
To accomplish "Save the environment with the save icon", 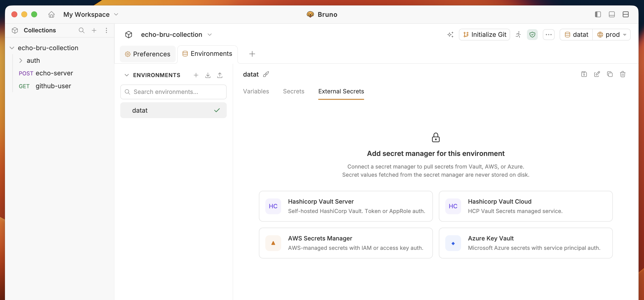I will click(x=584, y=74).
